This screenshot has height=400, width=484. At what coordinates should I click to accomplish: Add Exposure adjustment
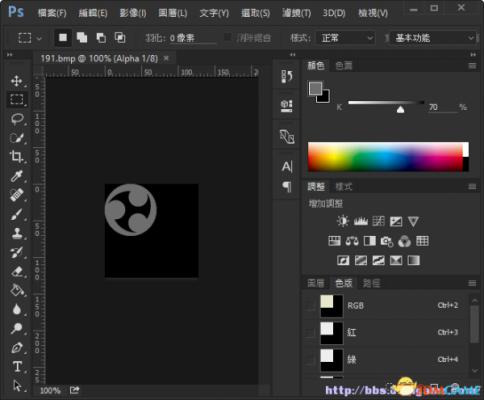click(x=396, y=221)
